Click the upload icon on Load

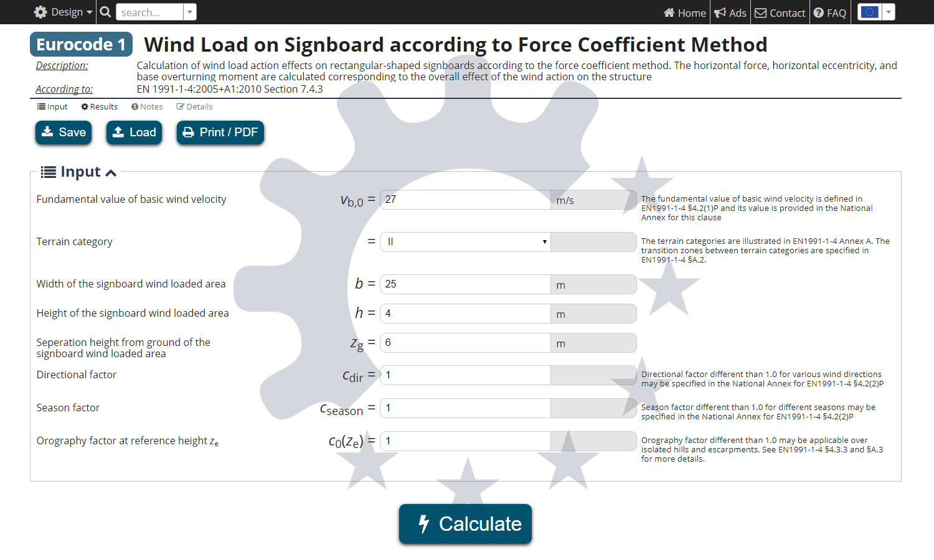(x=118, y=132)
